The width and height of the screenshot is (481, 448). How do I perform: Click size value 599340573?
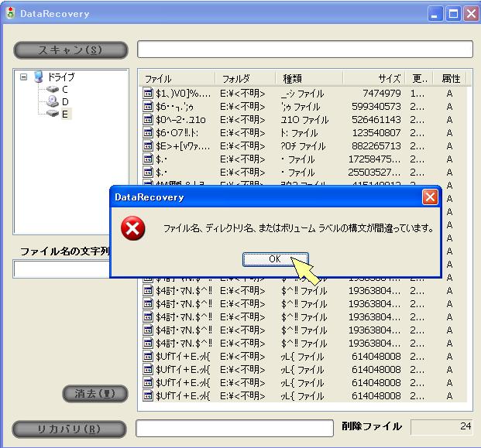click(376, 106)
